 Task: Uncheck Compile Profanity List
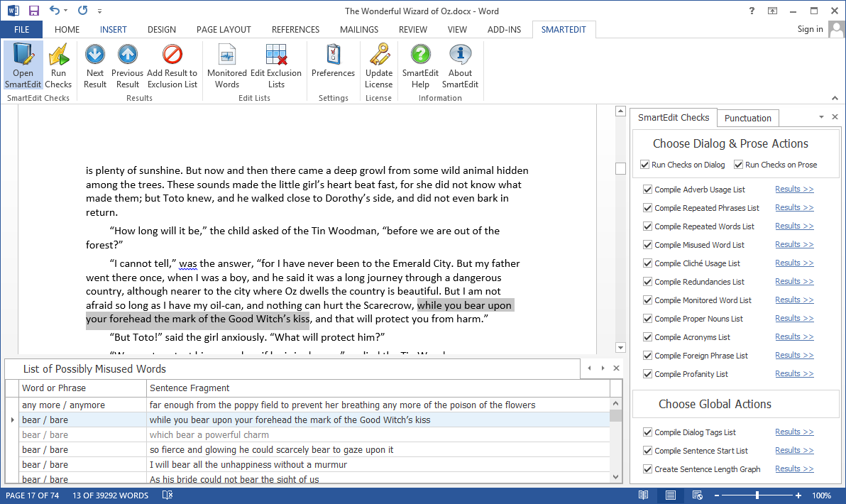(647, 374)
